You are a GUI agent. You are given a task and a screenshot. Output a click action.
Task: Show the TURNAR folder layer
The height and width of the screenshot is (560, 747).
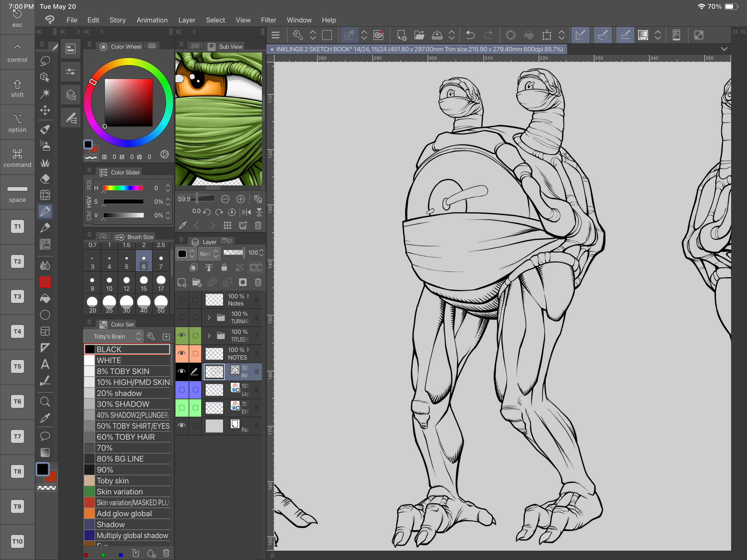point(182,317)
